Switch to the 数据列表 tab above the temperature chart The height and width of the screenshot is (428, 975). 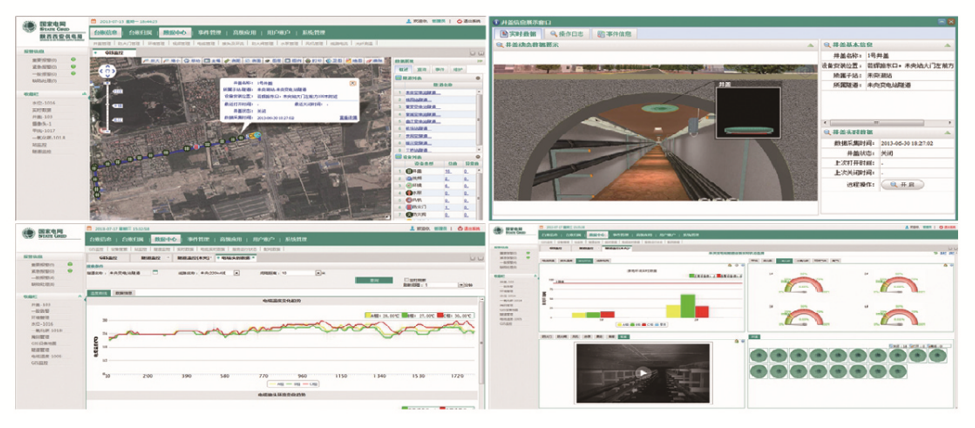[124, 293]
